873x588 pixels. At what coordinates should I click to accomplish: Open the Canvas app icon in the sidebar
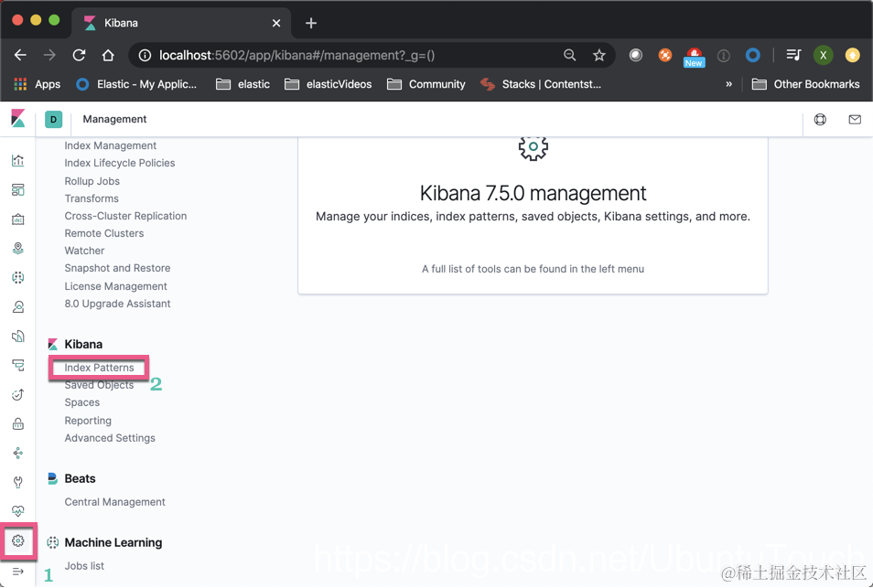click(17, 219)
